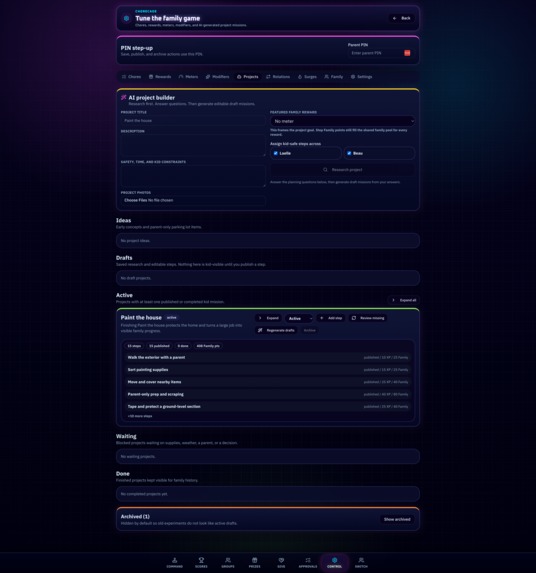536x573 pixels.
Task: Select the 'Move and cover nearby items' step
Action: point(268,382)
